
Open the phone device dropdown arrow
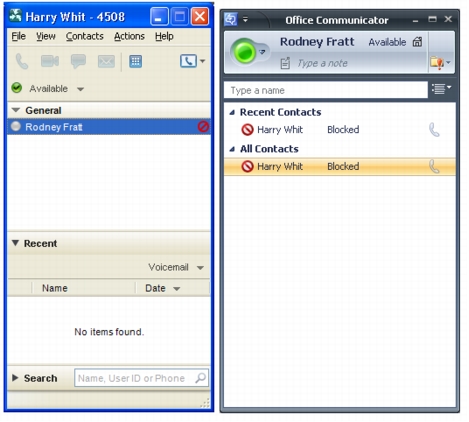202,61
